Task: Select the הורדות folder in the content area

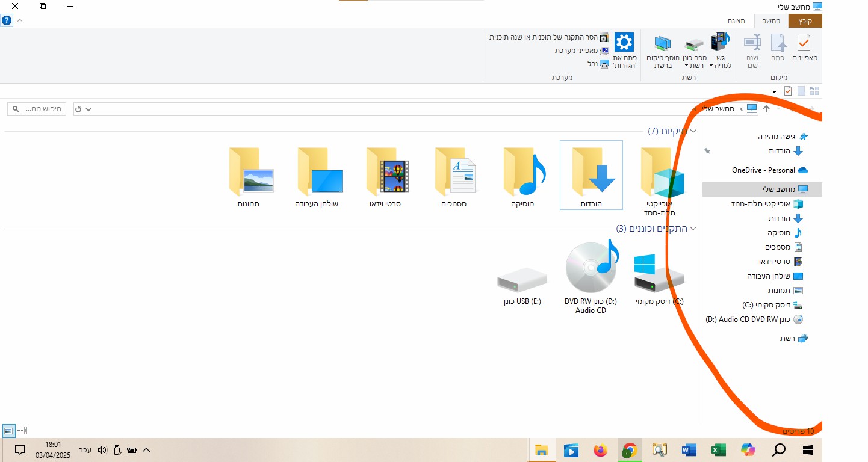Action: pos(591,176)
